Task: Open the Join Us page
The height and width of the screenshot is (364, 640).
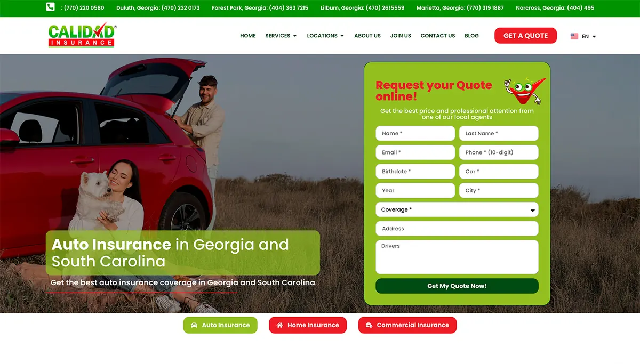Action: 401,36
